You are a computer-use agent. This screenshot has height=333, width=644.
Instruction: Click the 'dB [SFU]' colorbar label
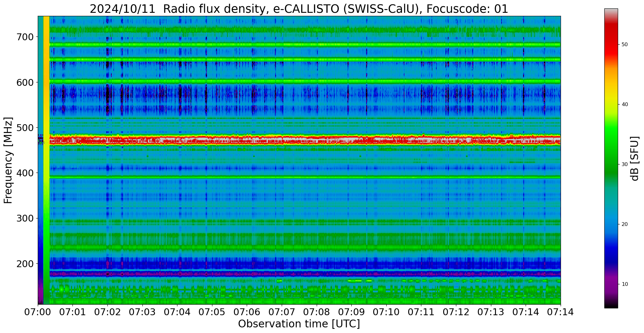(x=634, y=159)
